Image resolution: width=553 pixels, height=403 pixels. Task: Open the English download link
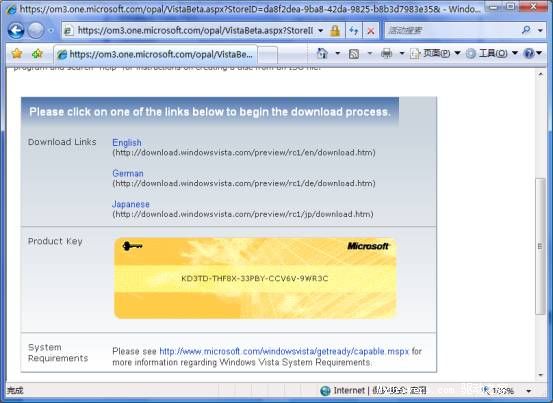[127, 142]
